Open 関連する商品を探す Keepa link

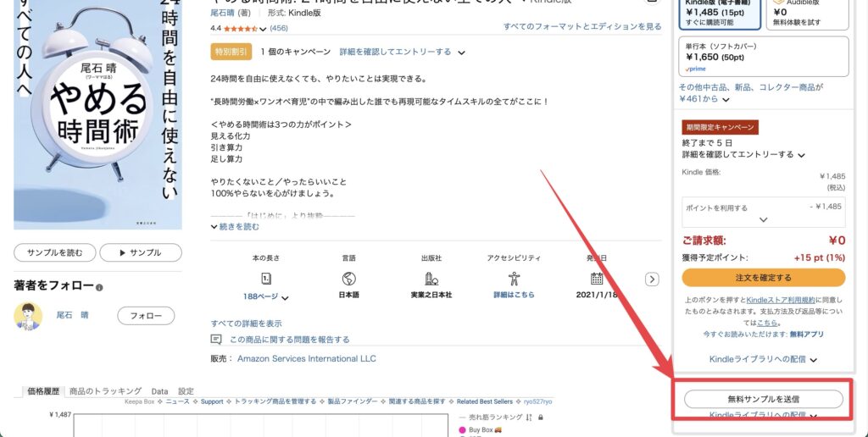click(x=417, y=401)
